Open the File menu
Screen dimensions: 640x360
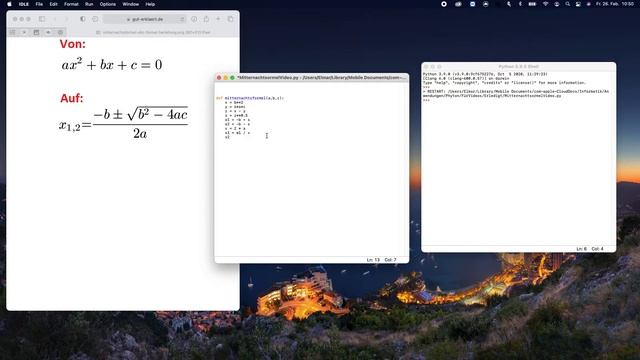[39, 4]
